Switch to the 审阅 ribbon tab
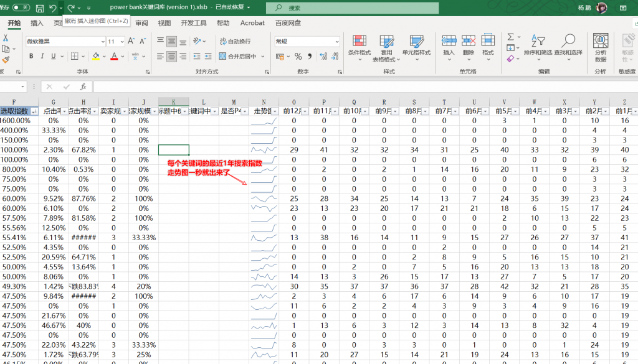This screenshot has width=638, height=364. (x=141, y=23)
